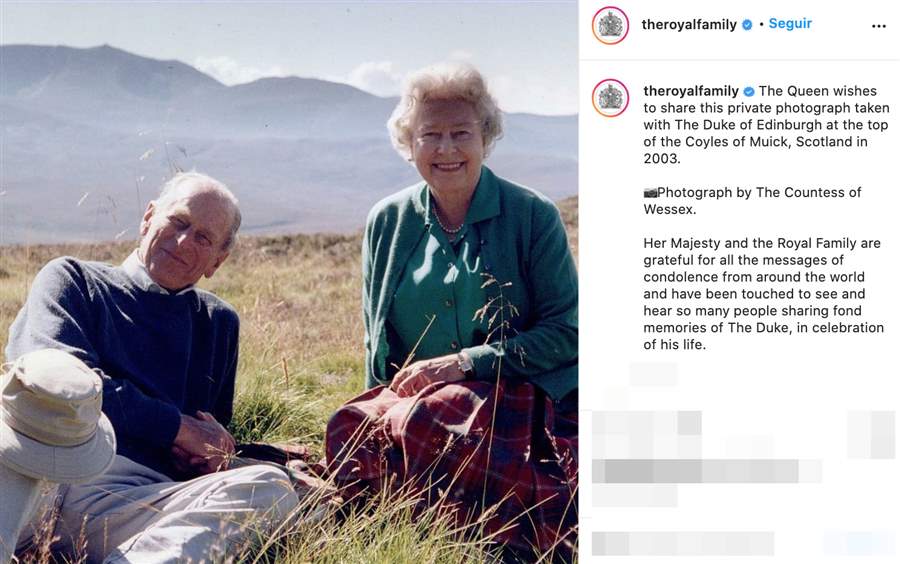Focus the blurred comment field at bottom
The width and height of the screenshot is (900, 564).
point(683,543)
